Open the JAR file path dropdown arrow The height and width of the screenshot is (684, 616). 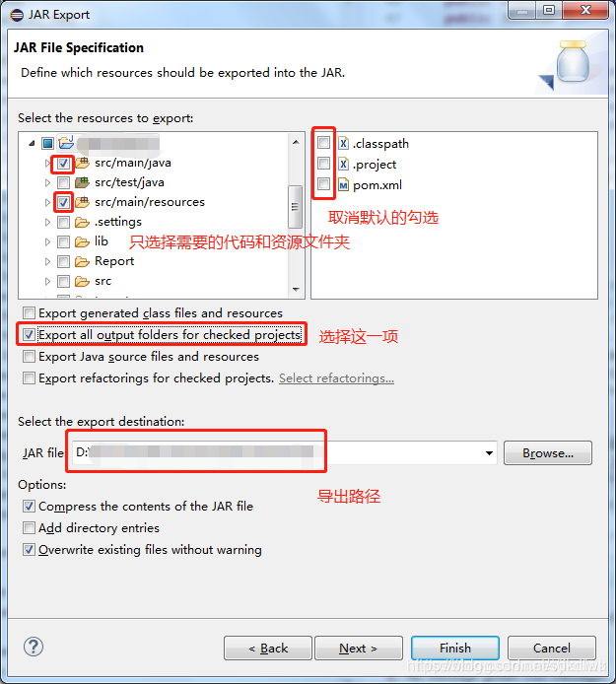489,453
